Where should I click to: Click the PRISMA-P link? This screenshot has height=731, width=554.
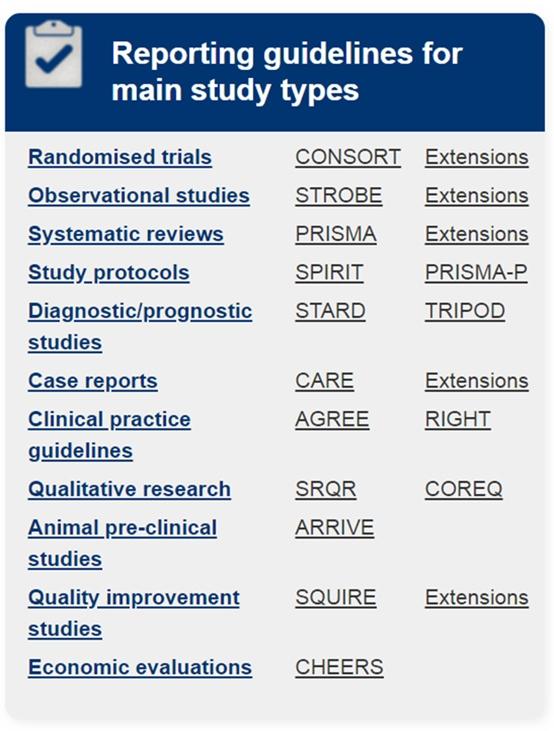(x=476, y=273)
